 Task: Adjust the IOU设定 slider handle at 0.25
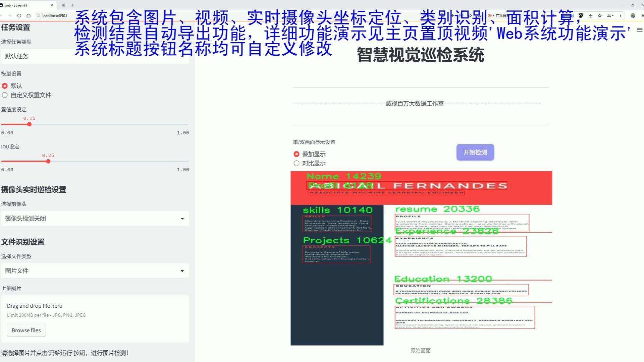tap(48, 161)
